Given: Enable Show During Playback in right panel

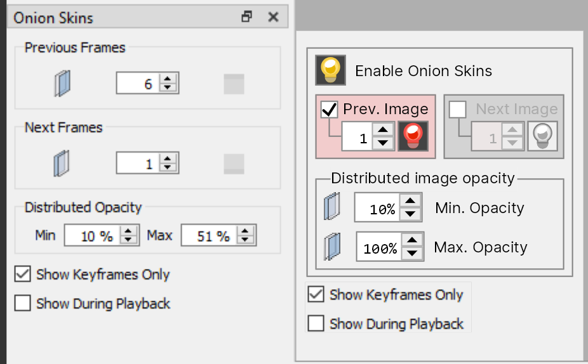Looking at the screenshot, I should click(x=316, y=323).
